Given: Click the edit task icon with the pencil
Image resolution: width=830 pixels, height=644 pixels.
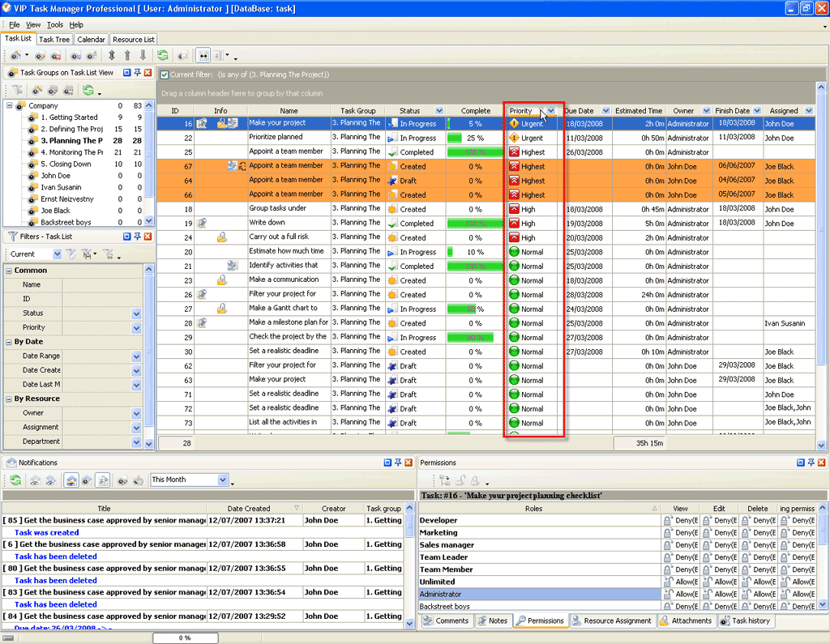Looking at the screenshot, I should coord(41,55).
